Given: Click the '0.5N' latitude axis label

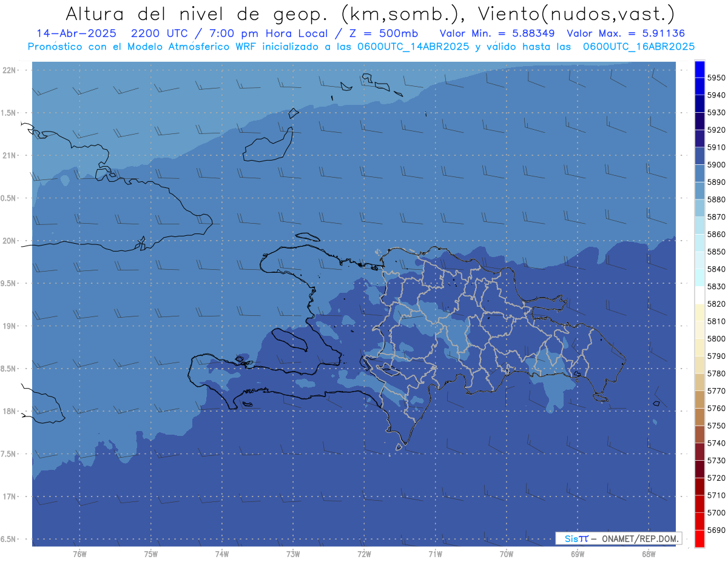Looking at the screenshot, I should pyautogui.click(x=9, y=198).
